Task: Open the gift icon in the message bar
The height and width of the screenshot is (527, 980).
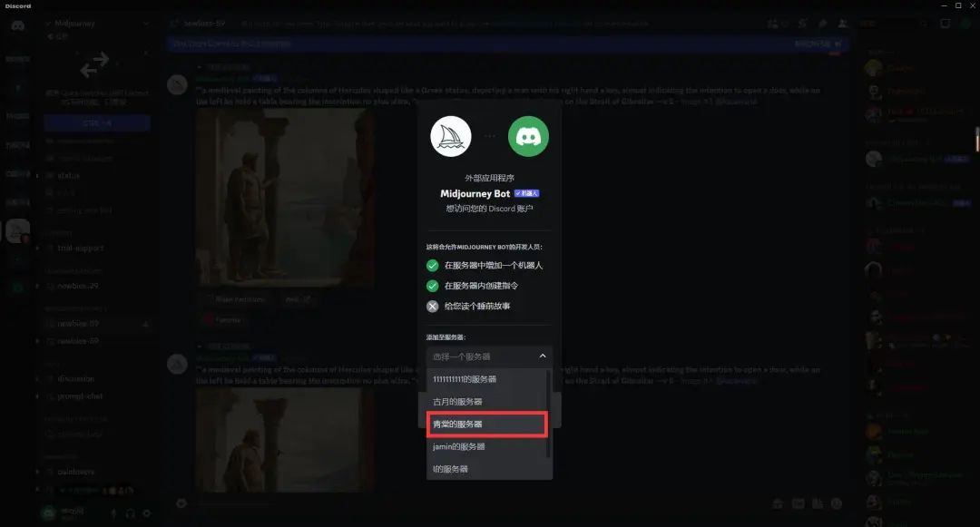Action: (778, 503)
